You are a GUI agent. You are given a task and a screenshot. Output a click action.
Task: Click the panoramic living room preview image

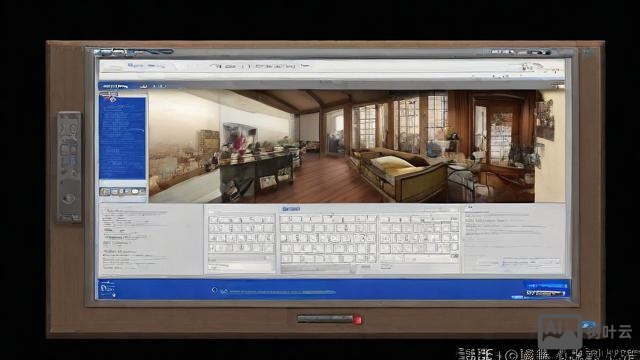(x=342, y=146)
